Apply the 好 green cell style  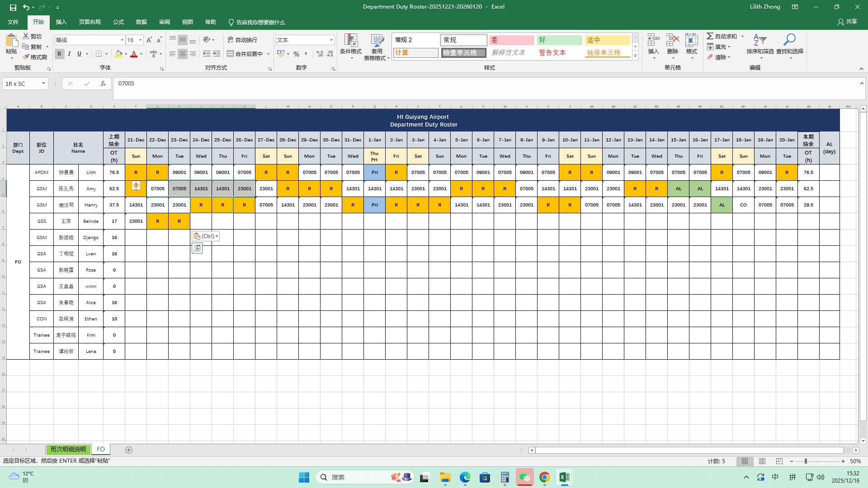(559, 40)
